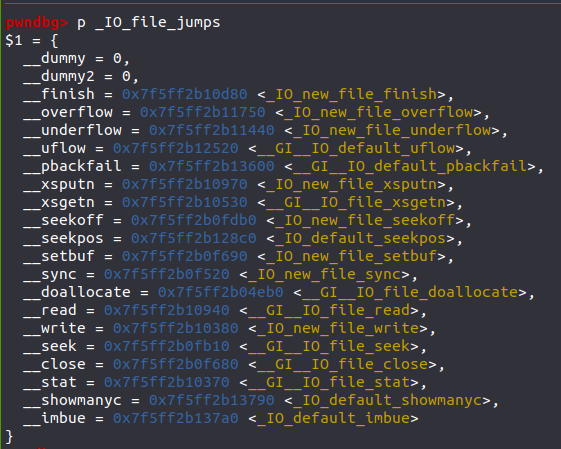The image size is (561, 449).
Task: Select the command 'p _IO_file_jumps'
Action: [x=148, y=23]
